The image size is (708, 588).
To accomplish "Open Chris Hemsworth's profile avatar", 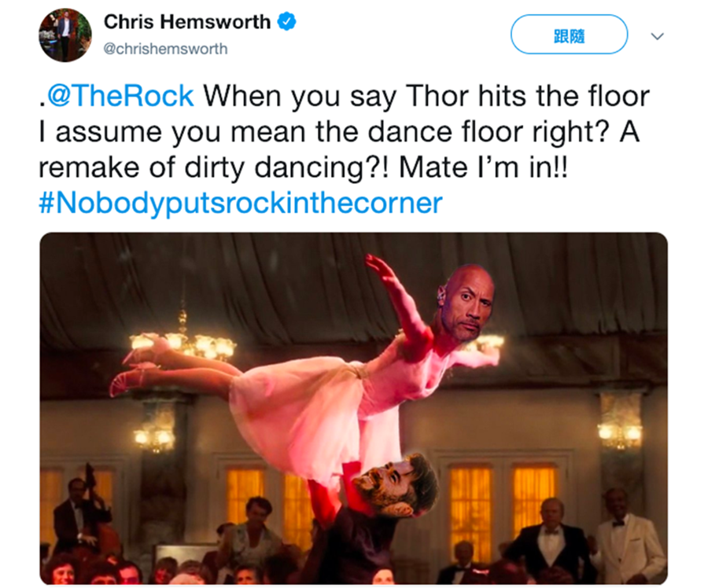I will 65,35.
